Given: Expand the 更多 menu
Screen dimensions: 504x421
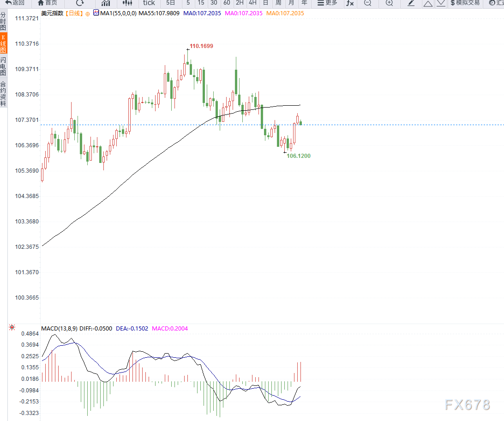Looking at the screenshot, I should coord(327,3).
